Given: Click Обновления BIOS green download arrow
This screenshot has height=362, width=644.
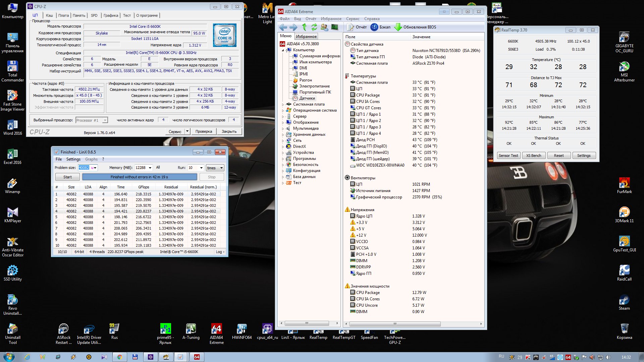Looking at the screenshot, I should [398, 27].
